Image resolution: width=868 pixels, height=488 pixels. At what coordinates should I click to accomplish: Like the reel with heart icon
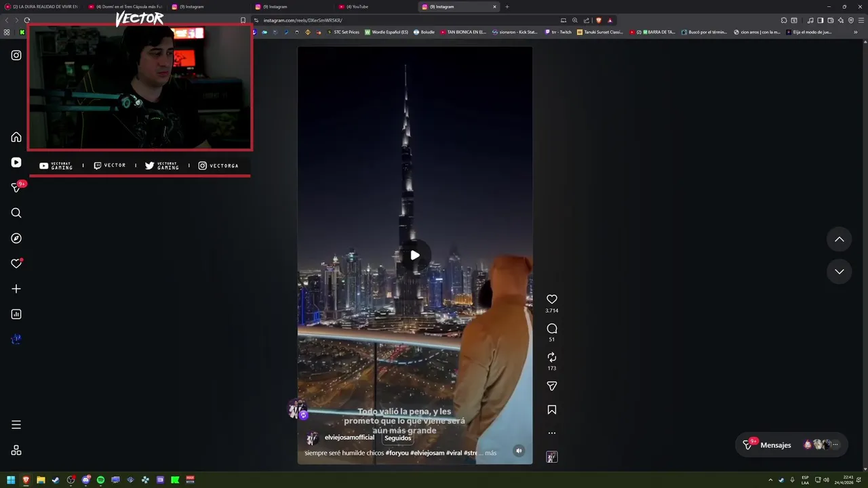pos(552,299)
